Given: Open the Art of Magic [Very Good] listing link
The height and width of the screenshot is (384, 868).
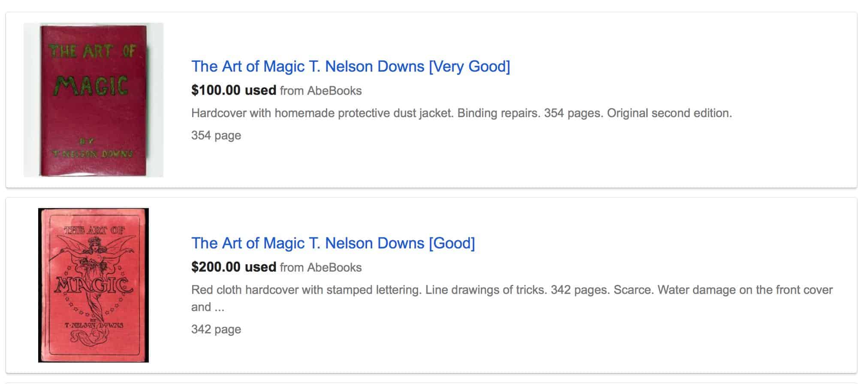Looking at the screenshot, I should click(x=350, y=67).
